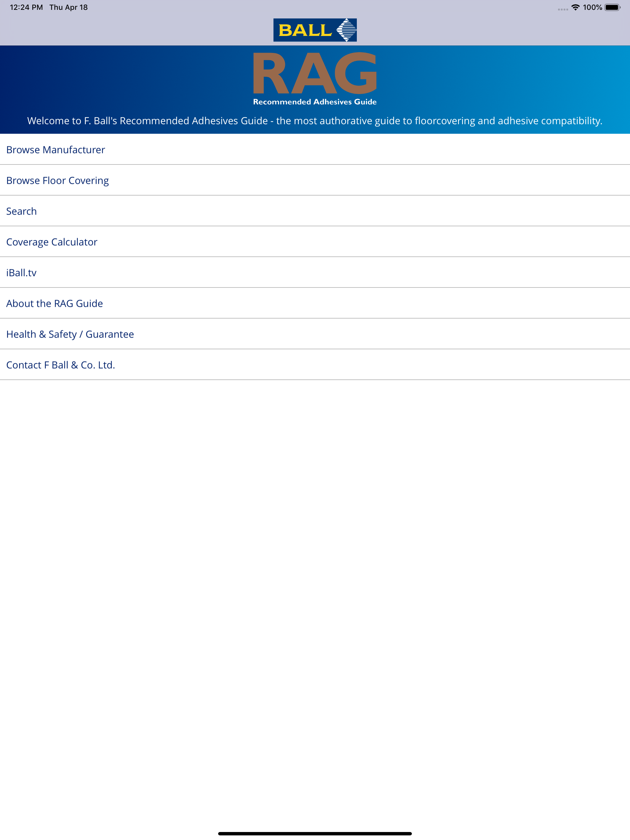Tap the Thu Apr 18 date
The width and height of the screenshot is (630, 840).
[68, 7]
